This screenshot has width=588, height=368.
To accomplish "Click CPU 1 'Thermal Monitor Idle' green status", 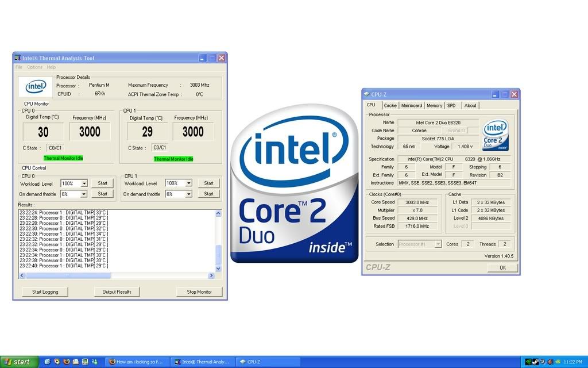I will (173, 159).
